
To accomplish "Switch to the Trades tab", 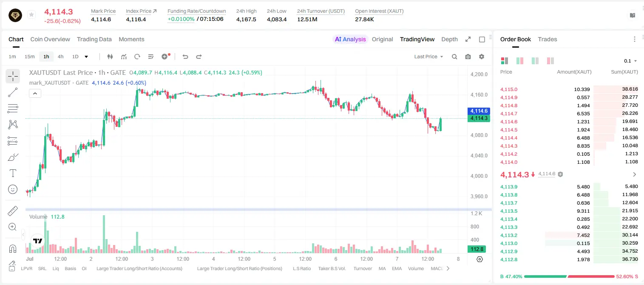I will [x=548, y=39].
